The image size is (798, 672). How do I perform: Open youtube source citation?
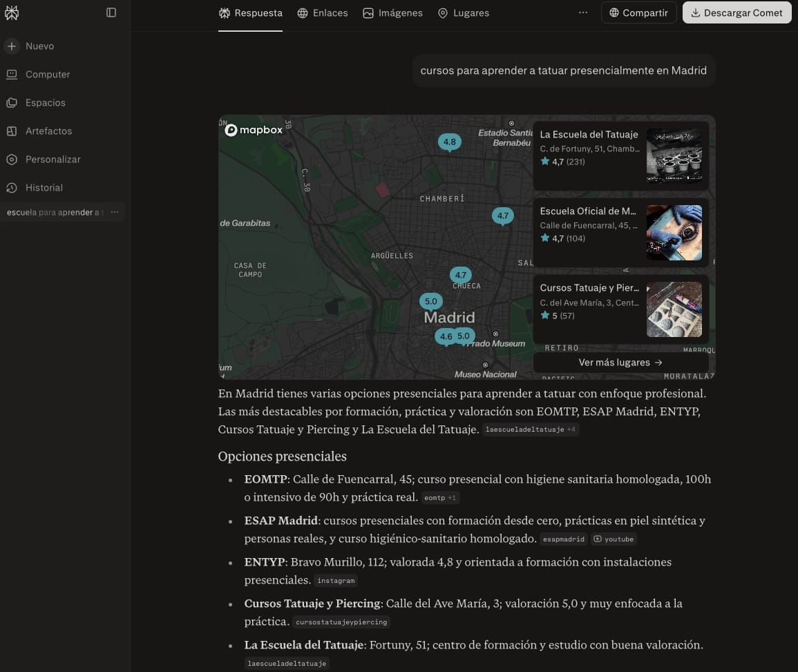pos(614,539)
